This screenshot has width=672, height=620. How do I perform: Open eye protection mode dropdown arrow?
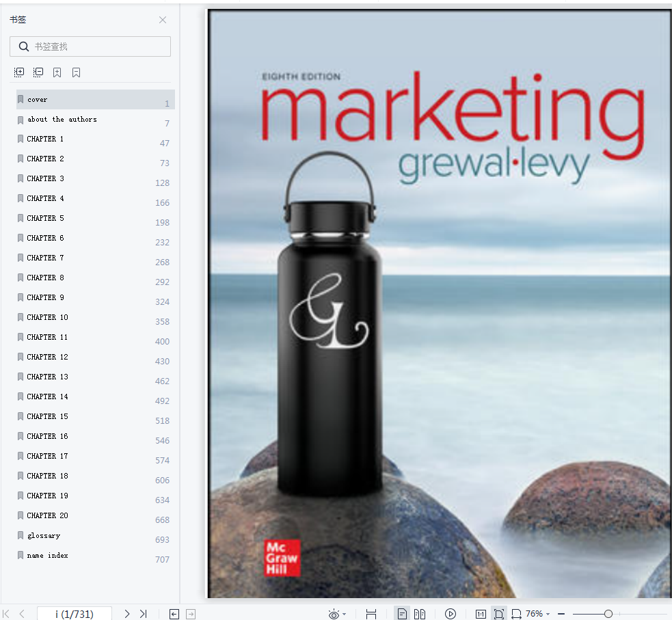[344, 615]
